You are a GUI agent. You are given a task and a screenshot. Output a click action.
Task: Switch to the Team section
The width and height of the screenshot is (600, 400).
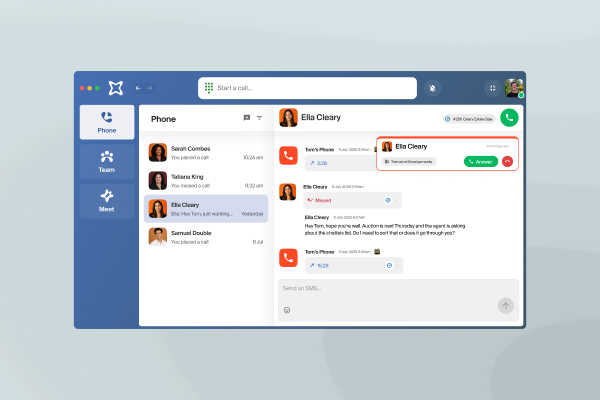coord(107,162)
